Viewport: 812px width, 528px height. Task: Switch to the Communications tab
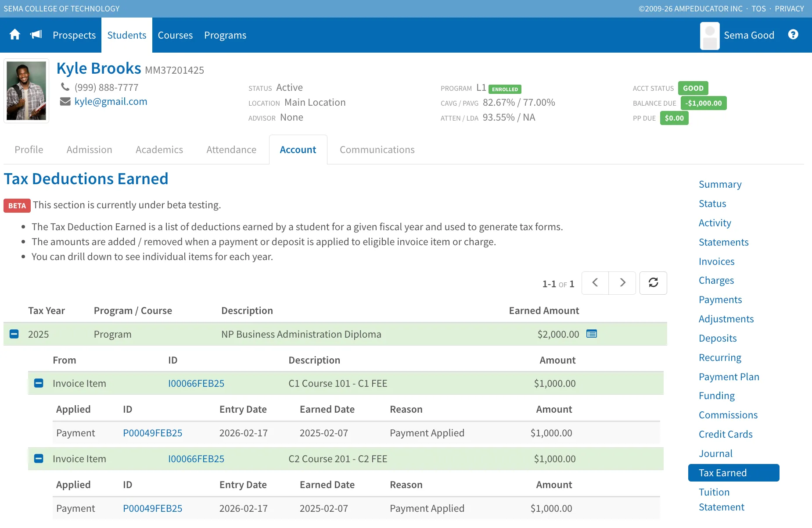click(x=377, y=150)
